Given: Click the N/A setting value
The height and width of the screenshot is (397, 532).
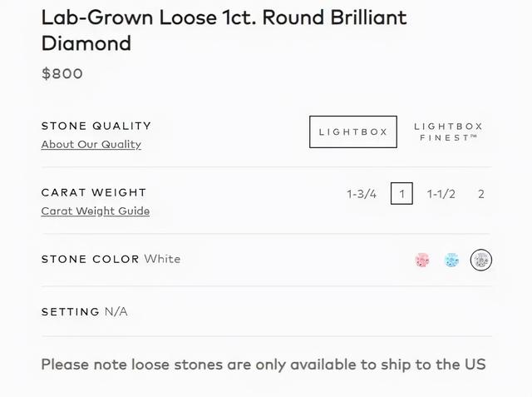Looking at the screenshot, I should pyautogui.click(x=116, y=311).
